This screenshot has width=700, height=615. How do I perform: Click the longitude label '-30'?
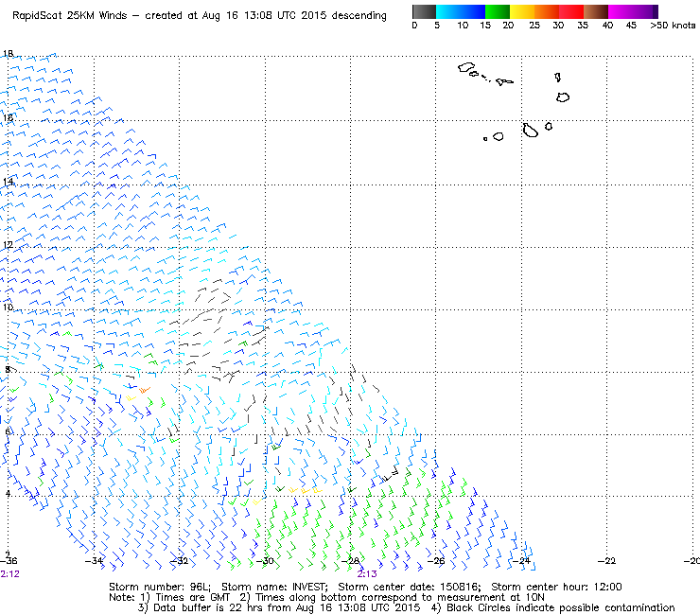(265, 561)
